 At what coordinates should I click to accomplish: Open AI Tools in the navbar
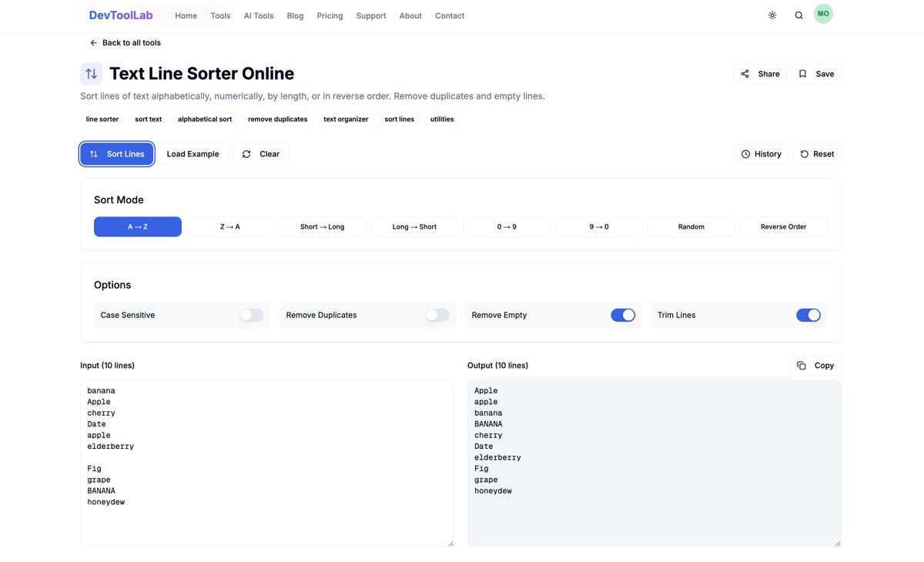tap(259, 15)
